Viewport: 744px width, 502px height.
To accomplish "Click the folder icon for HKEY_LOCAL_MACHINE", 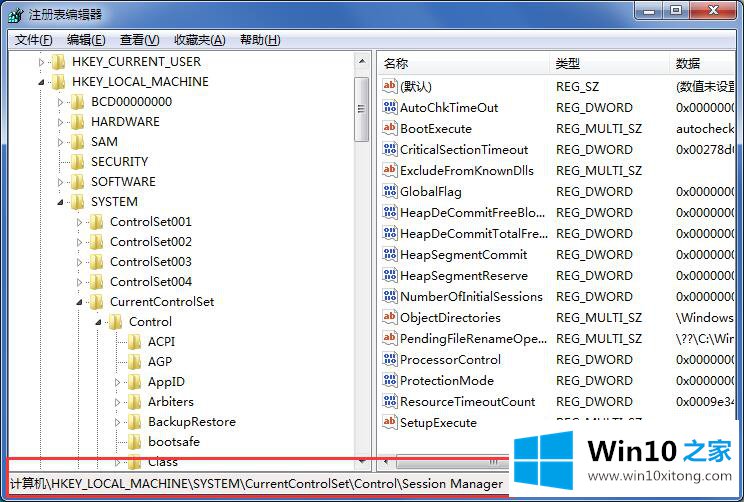I will (x=58, y=81).
